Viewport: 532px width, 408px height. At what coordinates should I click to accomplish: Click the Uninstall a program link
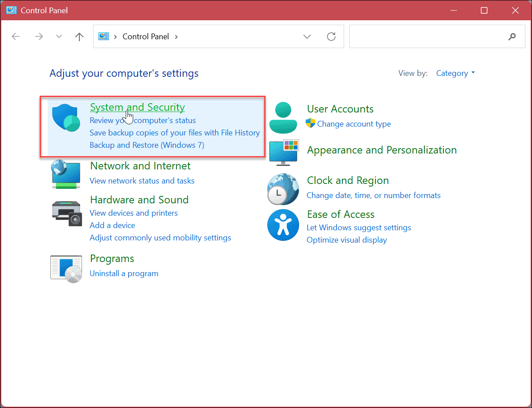tap(124, 273)
